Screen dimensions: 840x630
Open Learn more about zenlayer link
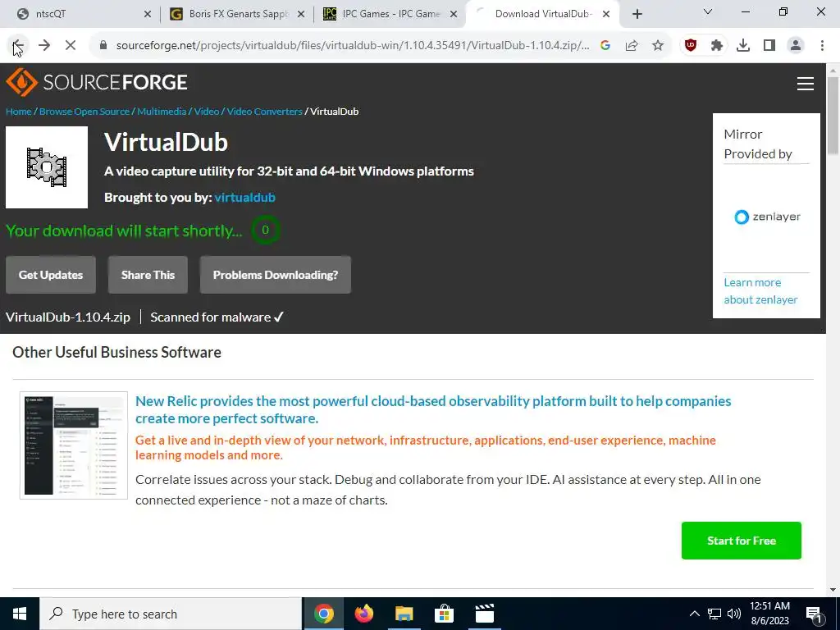pyautogui.click(x=760, y=291)
